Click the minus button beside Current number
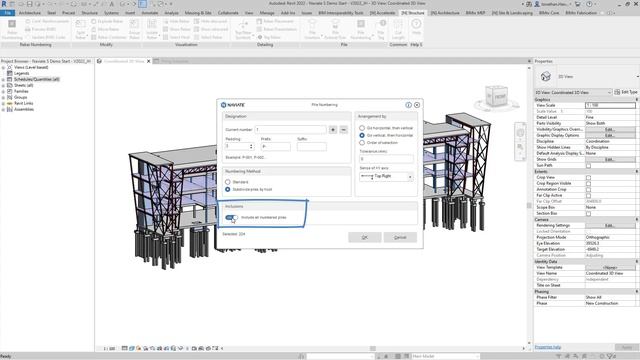The width and height of the screenshot is (640, 360). pos(344,130)
